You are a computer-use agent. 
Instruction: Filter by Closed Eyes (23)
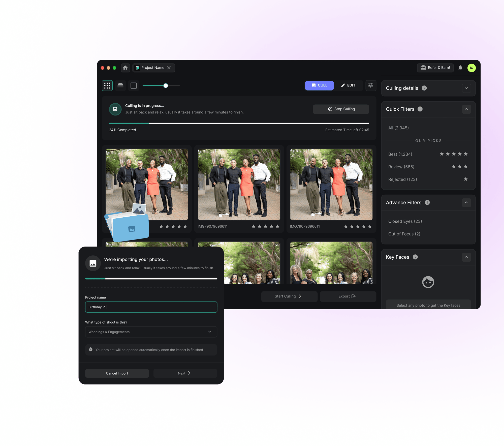405,221
